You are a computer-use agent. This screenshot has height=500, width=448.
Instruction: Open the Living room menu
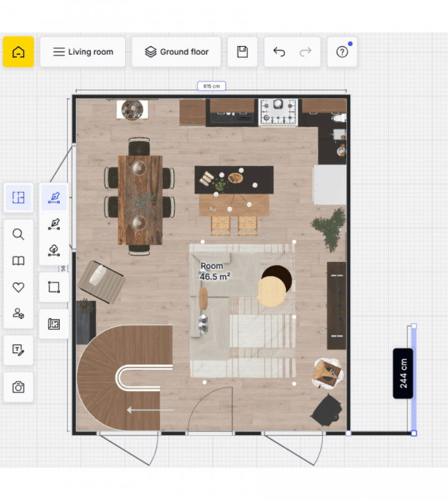point(83,52)
